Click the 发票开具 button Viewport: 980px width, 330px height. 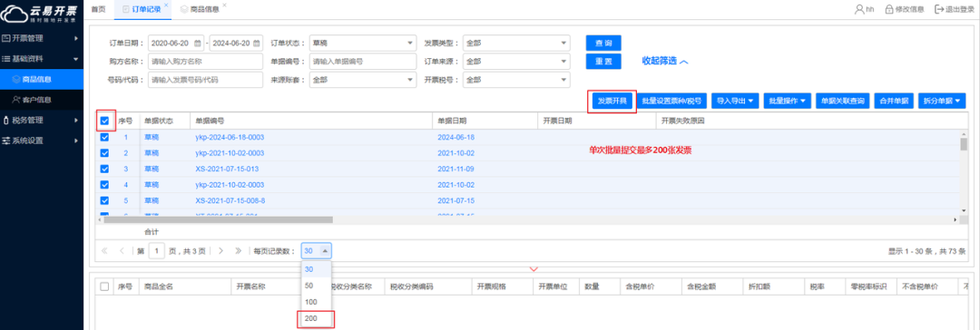(x=612, y=101)
